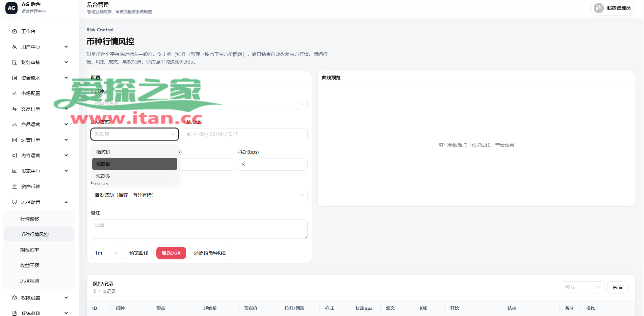Viewport: 644px width, 316px height.
Task: Open the 顶点方式 dropdown
Action: [x=135, y=134]
